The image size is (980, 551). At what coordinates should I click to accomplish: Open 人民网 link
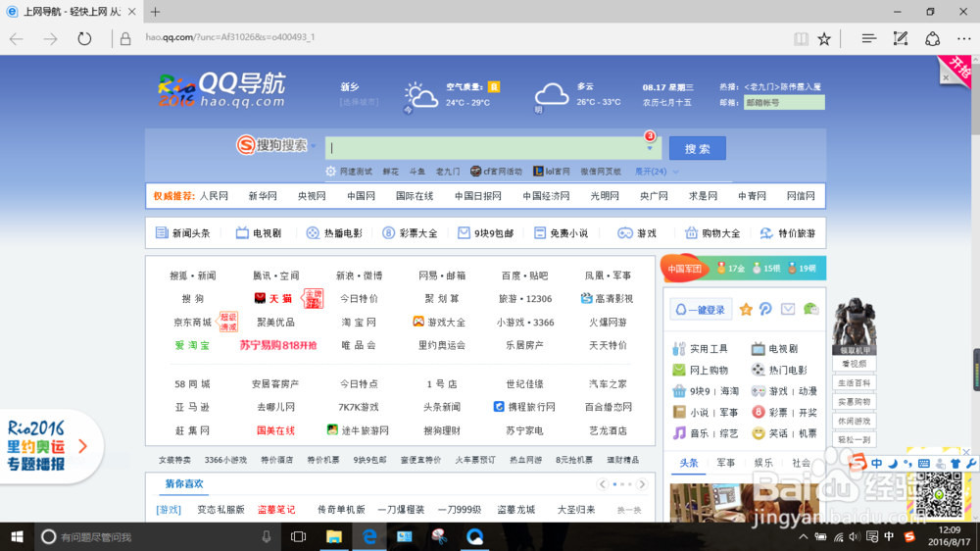click(x=214, y=196)
